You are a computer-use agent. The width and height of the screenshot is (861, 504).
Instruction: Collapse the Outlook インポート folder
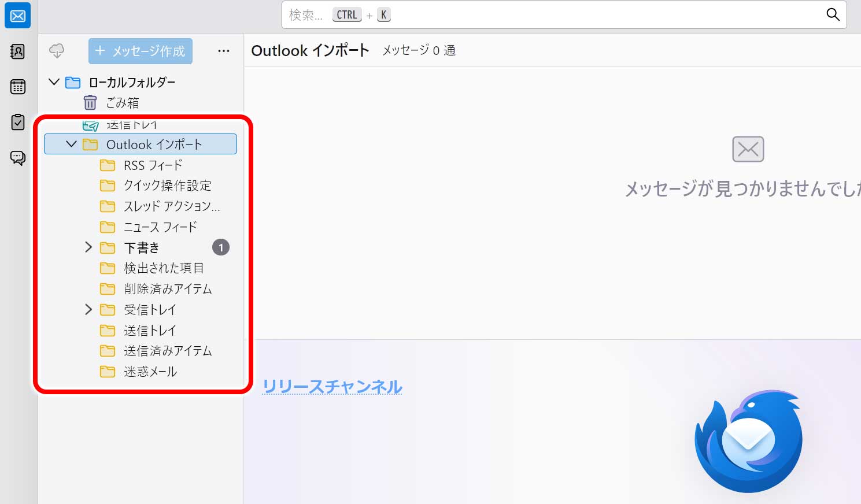71,144
